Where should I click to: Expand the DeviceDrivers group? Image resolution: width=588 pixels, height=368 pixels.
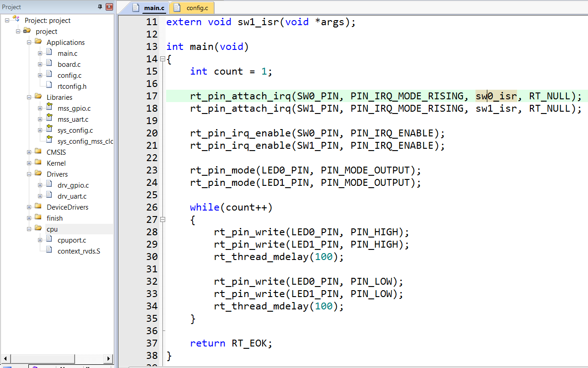[29, 207]
